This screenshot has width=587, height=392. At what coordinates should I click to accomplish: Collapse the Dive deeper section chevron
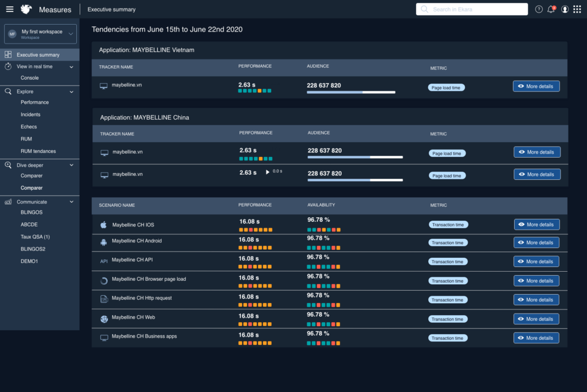click(72, 165)
